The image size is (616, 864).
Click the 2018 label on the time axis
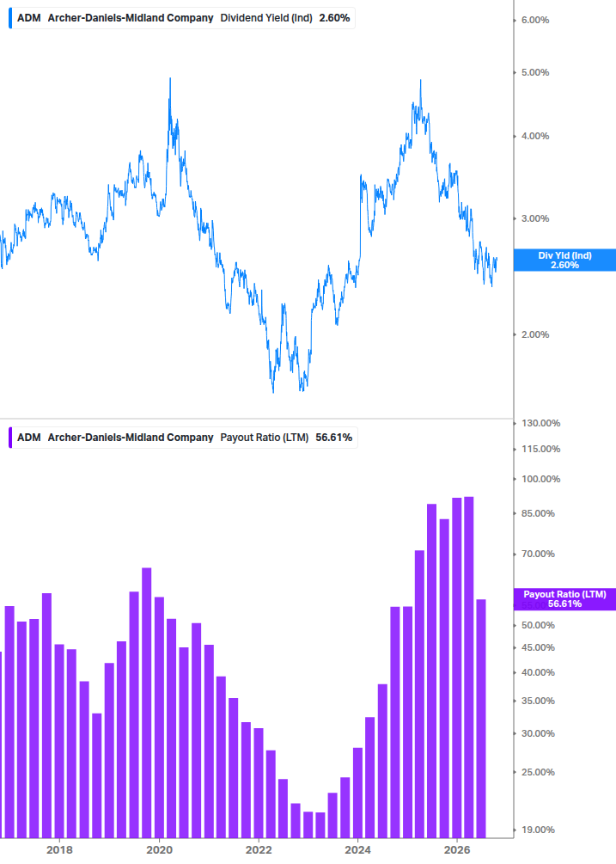tap(59, 849)
